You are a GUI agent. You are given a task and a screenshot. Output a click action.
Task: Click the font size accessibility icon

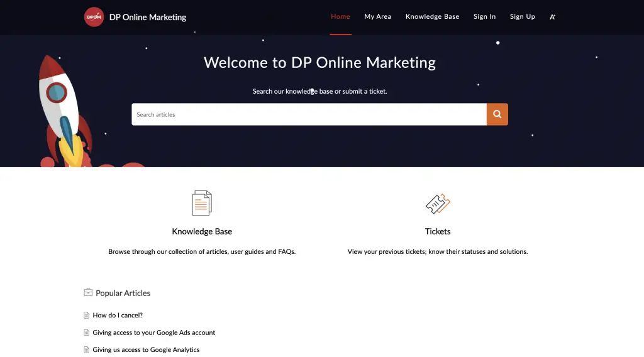point(552,17)
